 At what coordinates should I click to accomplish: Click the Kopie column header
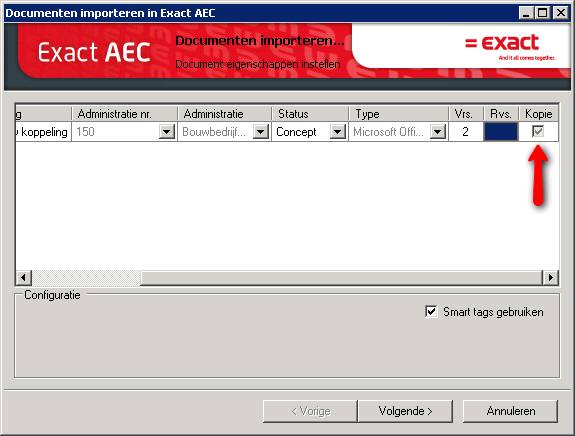pos(538,114)
